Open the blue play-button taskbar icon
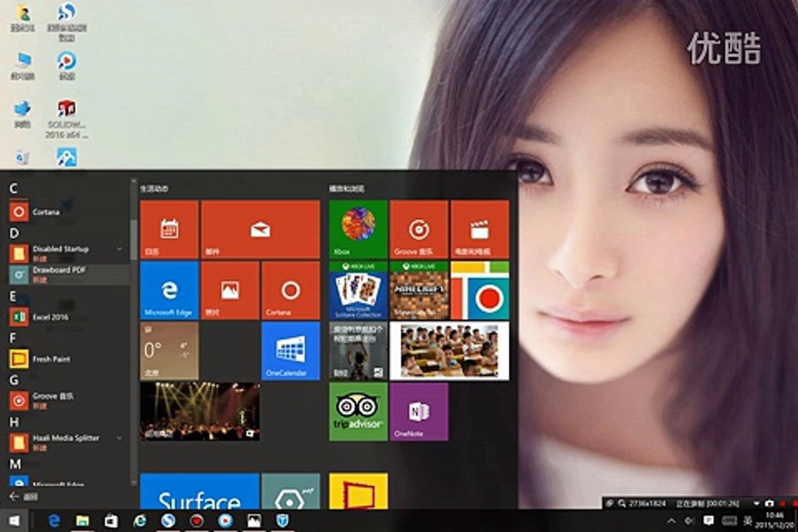 pyautogui.click(x=225, y=521)
